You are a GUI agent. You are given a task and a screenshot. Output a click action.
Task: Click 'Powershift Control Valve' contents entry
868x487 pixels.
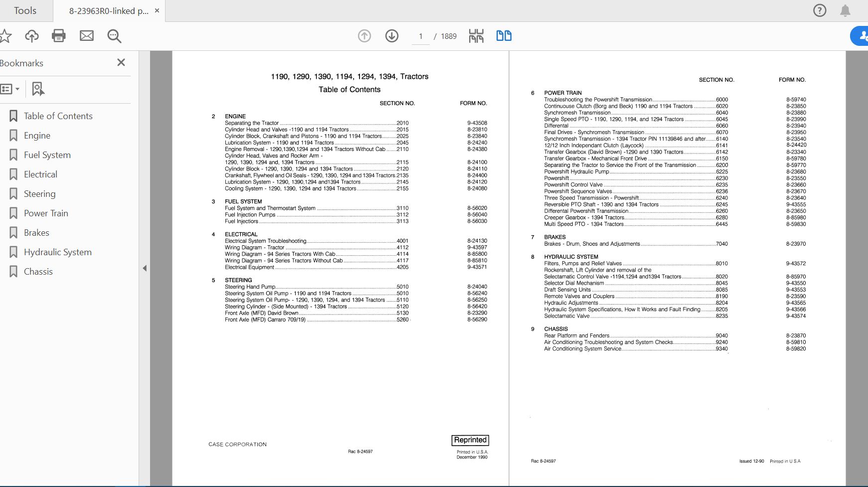tap(636, 184)
